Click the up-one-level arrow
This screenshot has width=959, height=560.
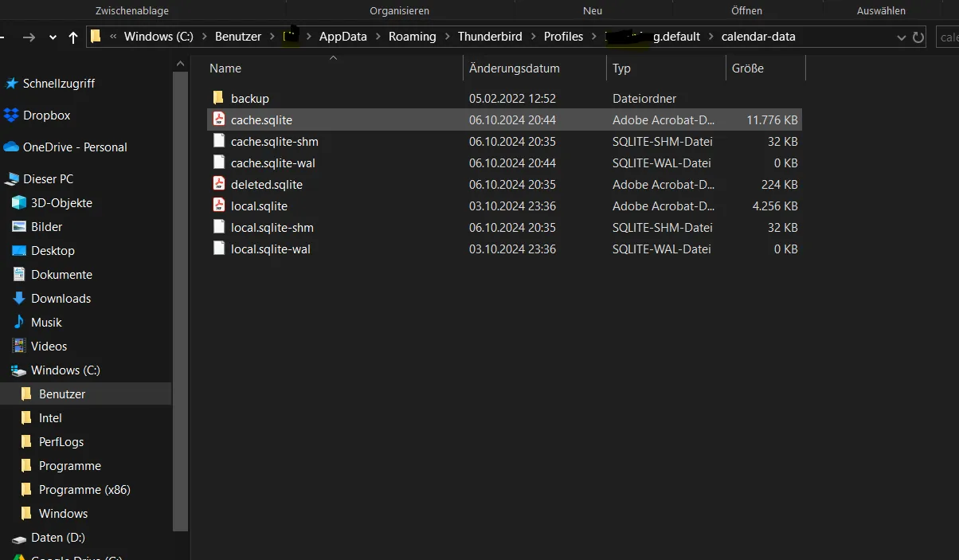(73, 37)
